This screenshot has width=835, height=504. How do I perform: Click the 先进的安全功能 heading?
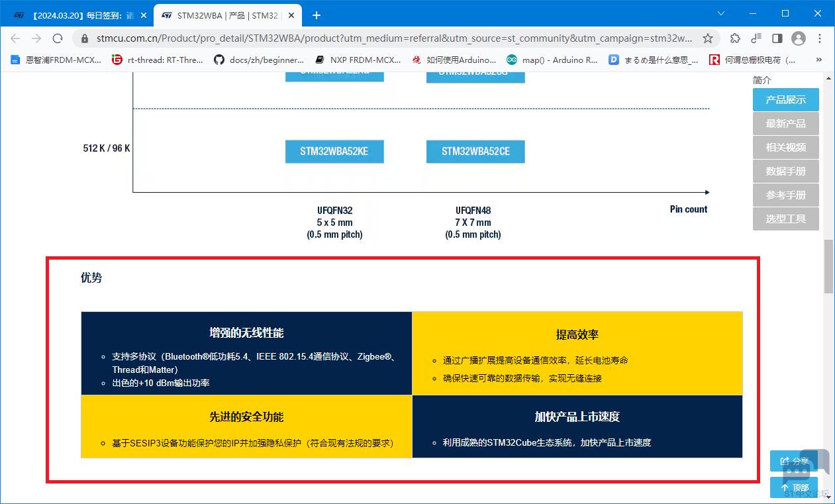coord(246,417)
